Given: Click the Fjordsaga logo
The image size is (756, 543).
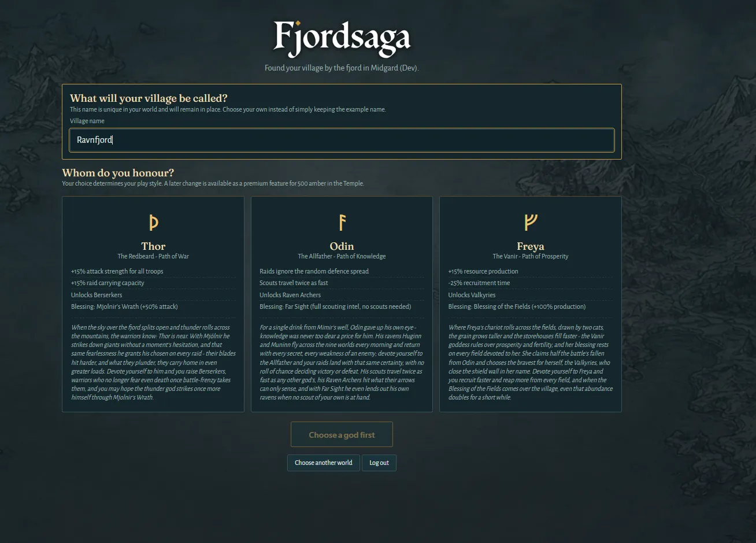Looking at the screenshot, I should pyautogui.click(x=342, y=38).
